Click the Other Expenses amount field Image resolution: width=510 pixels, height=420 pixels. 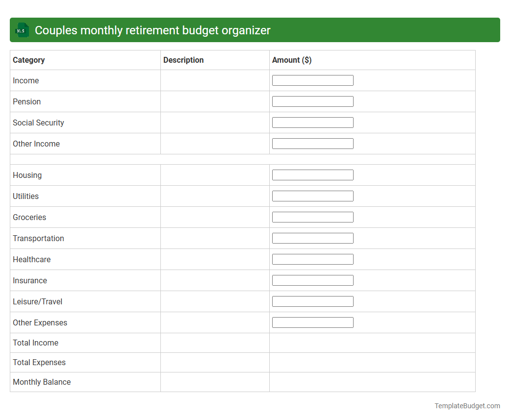312,322
